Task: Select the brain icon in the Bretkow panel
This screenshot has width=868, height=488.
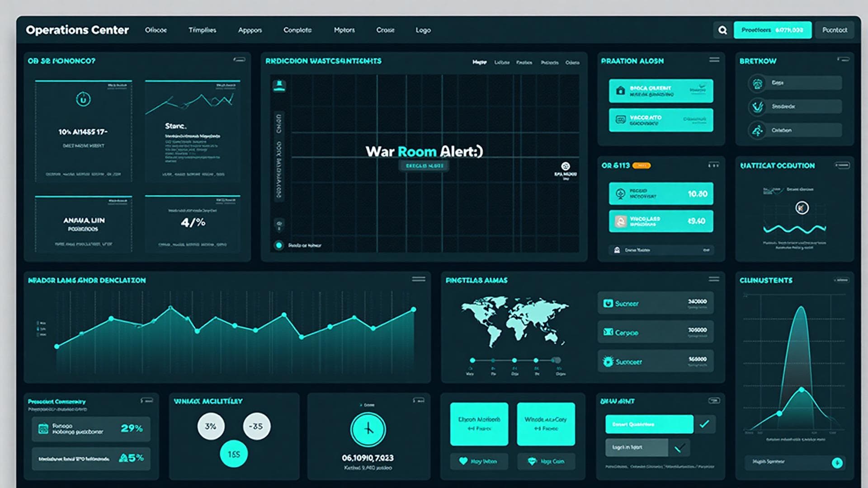Action: (757, 83)
